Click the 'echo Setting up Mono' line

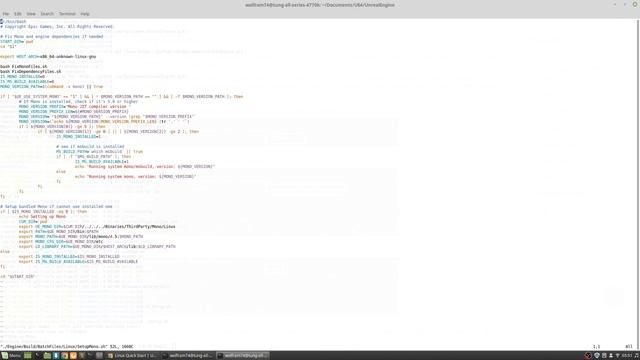[42, 217]
